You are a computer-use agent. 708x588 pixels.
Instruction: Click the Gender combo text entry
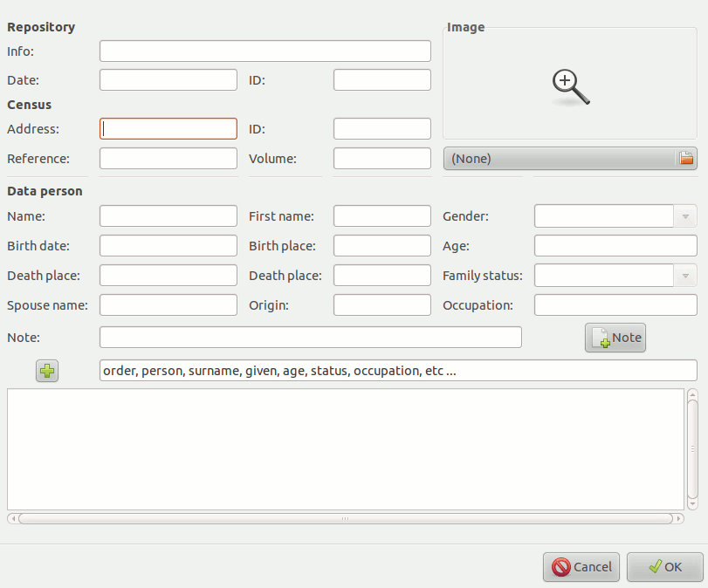[604, 216]
